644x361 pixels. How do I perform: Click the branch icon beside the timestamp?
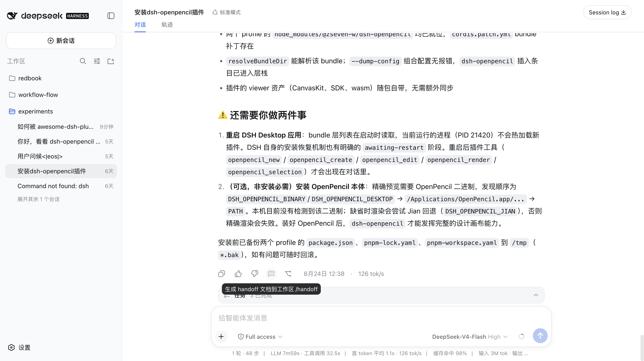tap(288, 274)
